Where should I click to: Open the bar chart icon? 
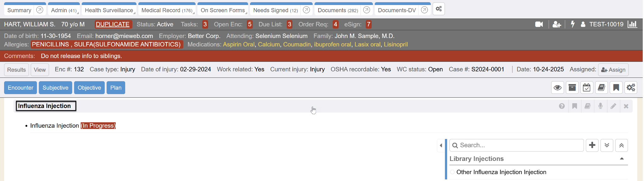click(x=632, y=24)
